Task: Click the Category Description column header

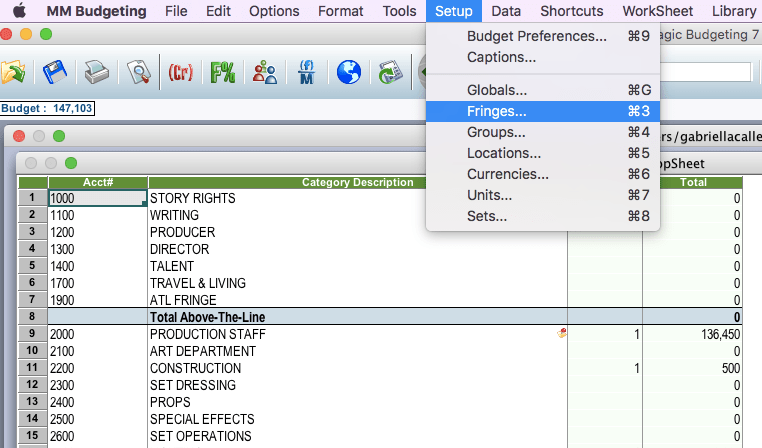Action: [x=357, y=182]
